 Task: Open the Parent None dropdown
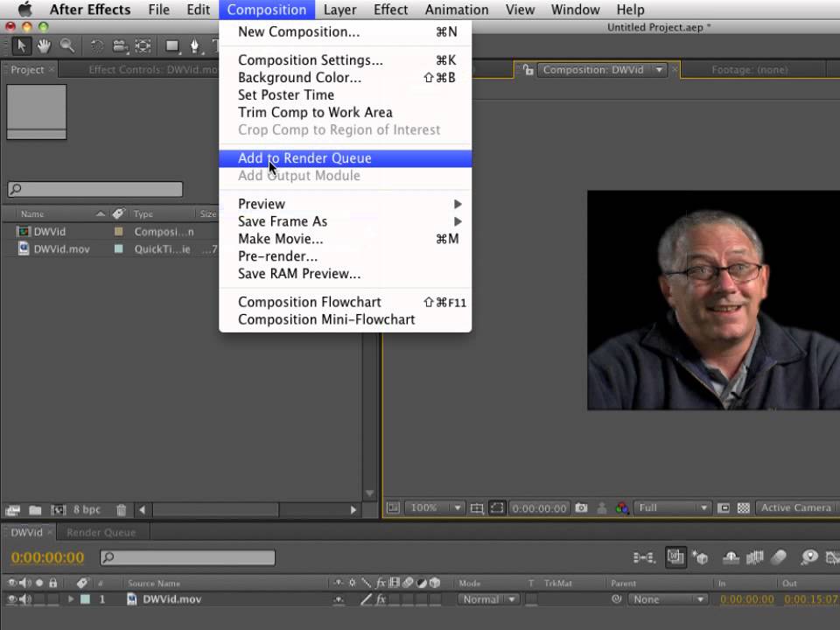[x=668, y=599]
